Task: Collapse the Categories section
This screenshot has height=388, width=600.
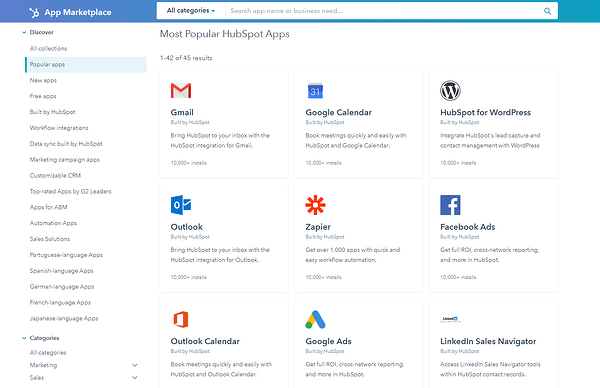Action: [24, 338]
